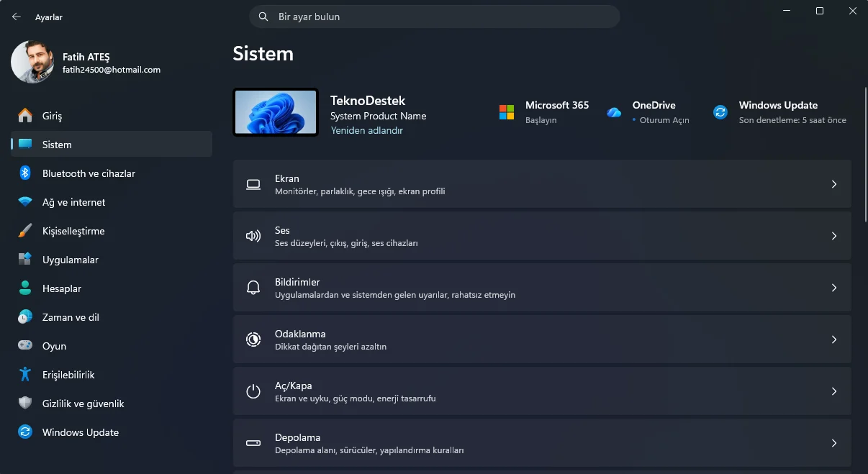
Task: Expand the Depolama row chevron
Action: 834,443
